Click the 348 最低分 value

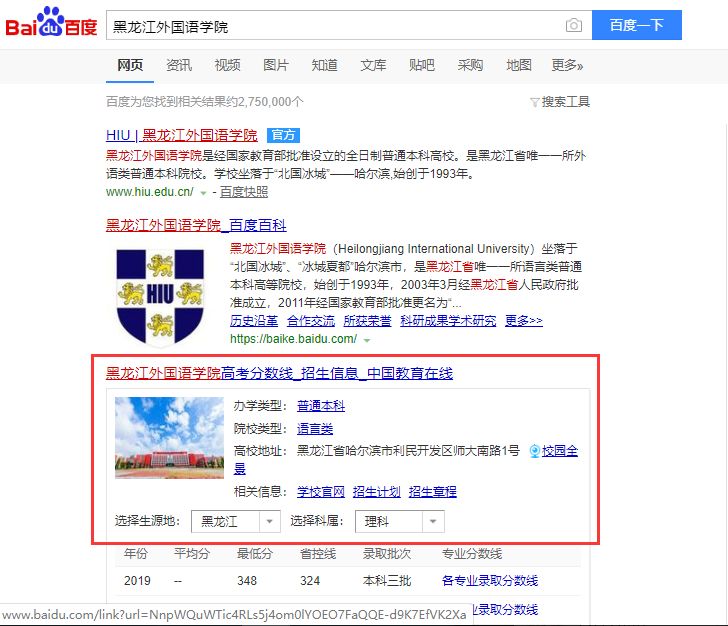pos(247,581)
